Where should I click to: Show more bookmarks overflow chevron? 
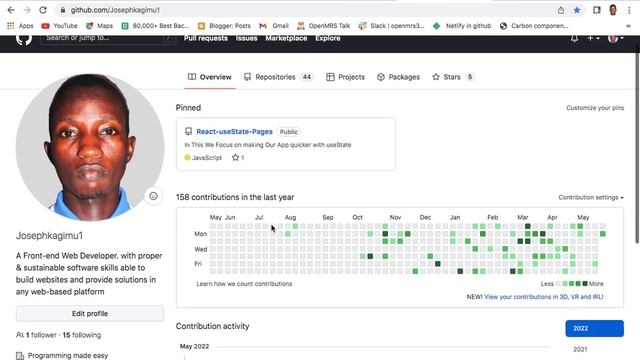628,26
